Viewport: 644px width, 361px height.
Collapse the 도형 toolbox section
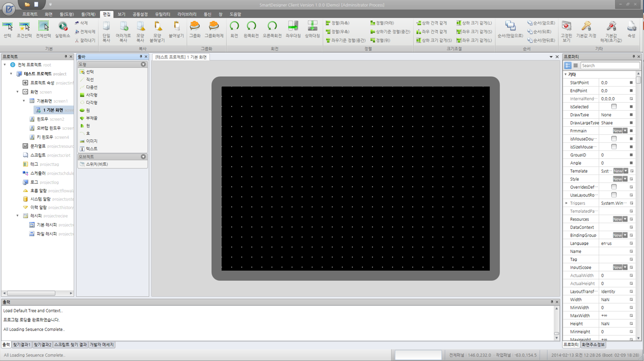143,65
